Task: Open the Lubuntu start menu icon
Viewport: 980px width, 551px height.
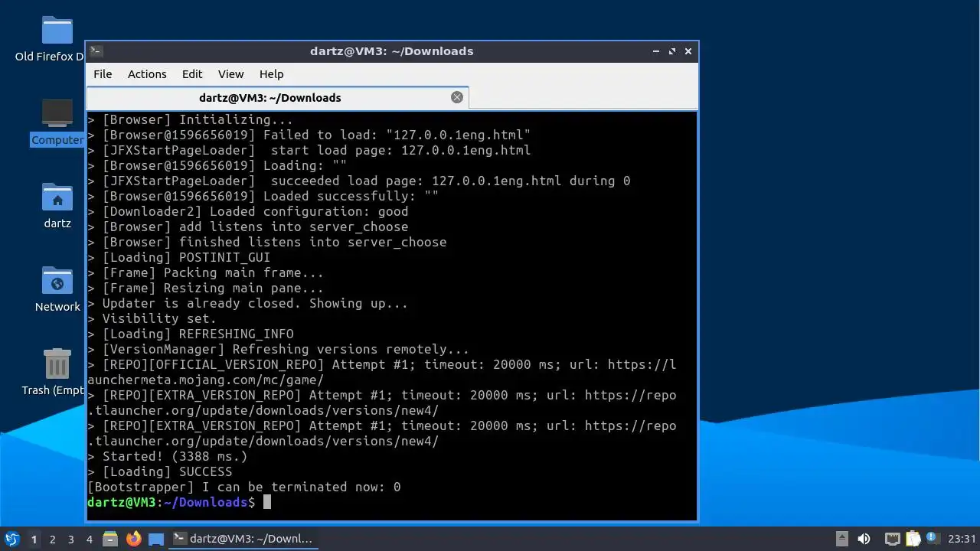Action: click(x=11, y=539)
